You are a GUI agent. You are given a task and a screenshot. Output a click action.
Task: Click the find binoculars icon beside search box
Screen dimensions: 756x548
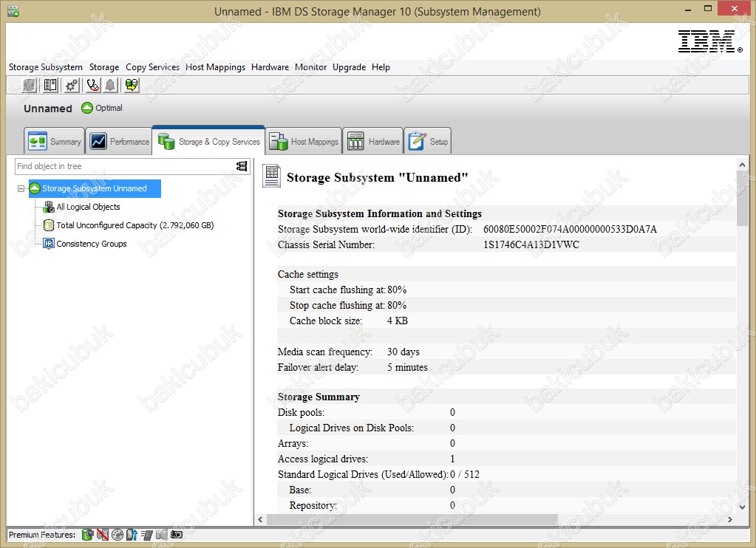242,166
